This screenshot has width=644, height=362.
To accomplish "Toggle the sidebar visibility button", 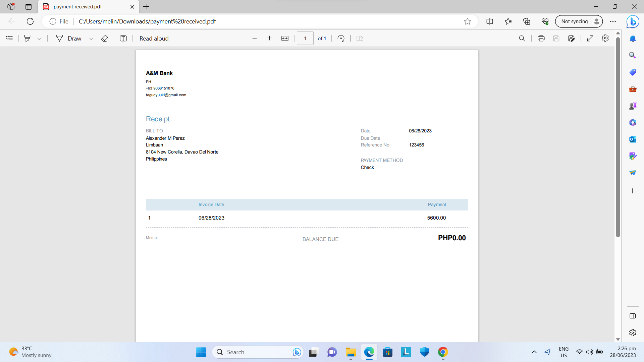I will coord(633,316).
